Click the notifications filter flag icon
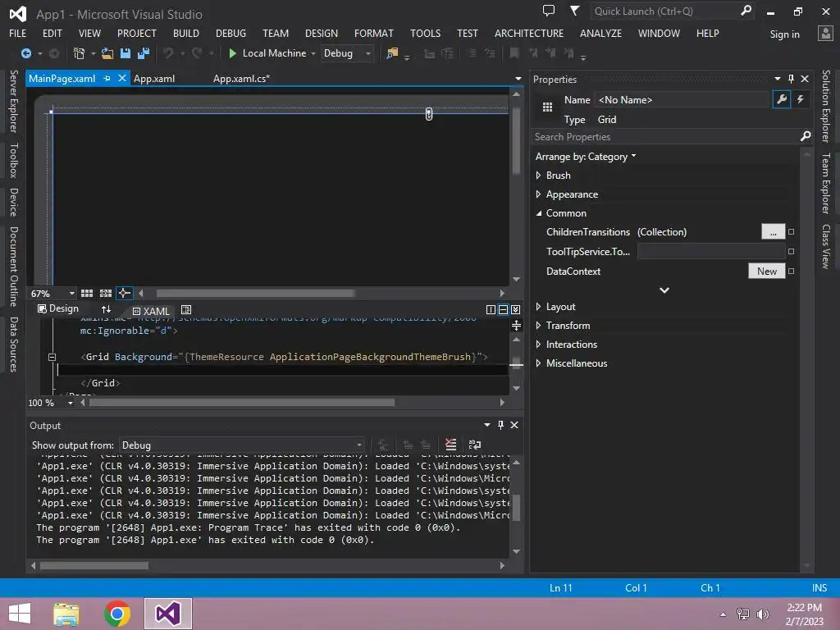This screenshot has width=840, height=630. 574,11
